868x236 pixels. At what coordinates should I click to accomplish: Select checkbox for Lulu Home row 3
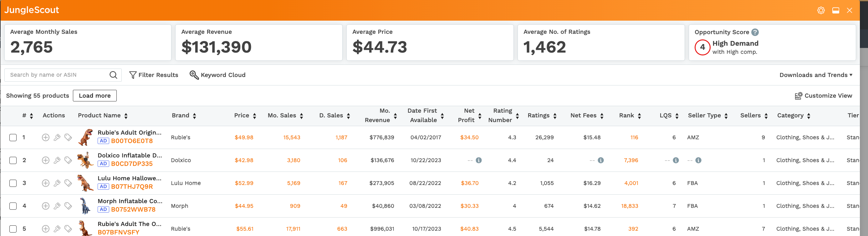pyautogui.click(x=13, y=183)
